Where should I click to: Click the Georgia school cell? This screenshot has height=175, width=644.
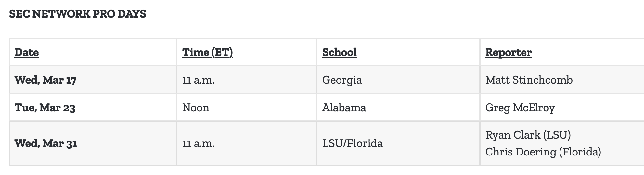[342, 80]
